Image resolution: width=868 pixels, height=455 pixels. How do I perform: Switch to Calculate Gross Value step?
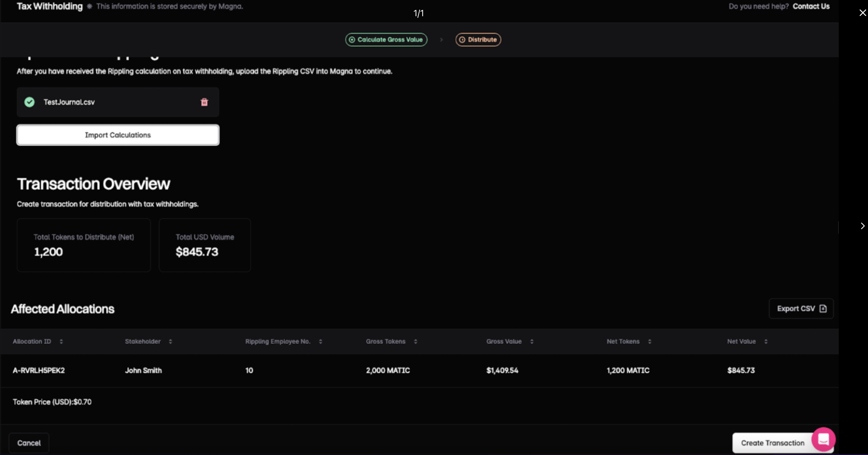(x=386, y=39)
